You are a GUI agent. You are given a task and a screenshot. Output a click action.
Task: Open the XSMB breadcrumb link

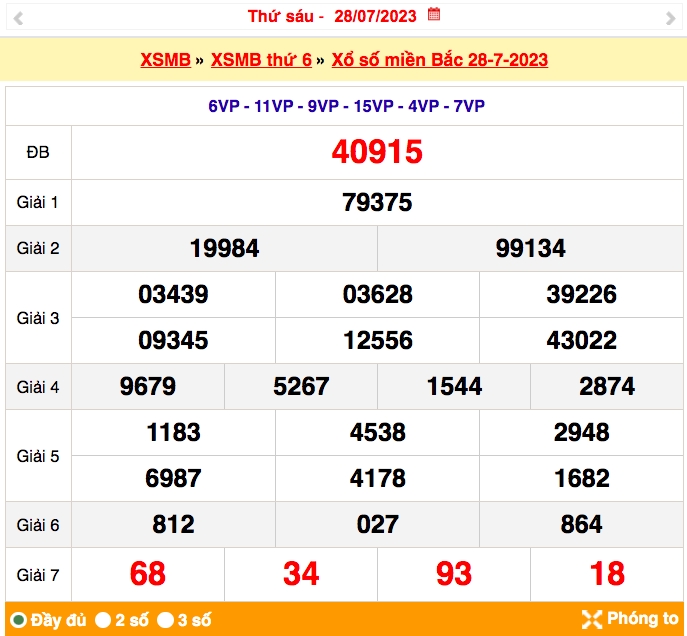[x=166, y=60]
